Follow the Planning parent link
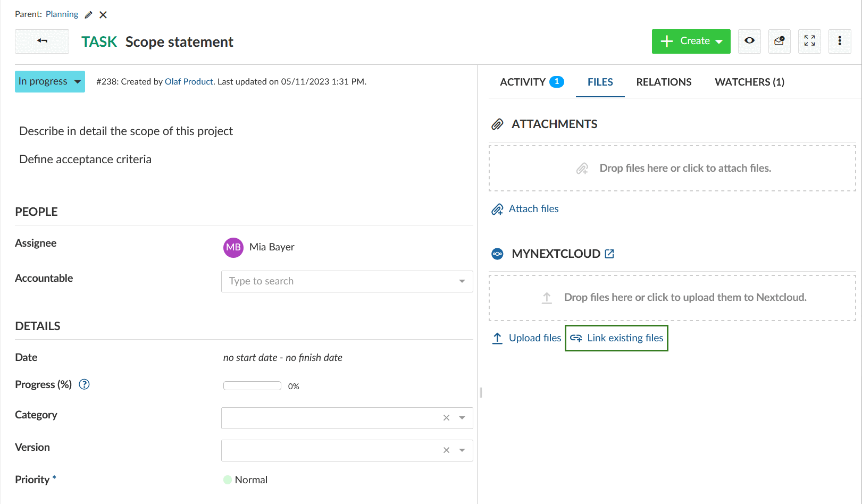The height and width of the screenshot is (504, 862). [x=62, y=14]
